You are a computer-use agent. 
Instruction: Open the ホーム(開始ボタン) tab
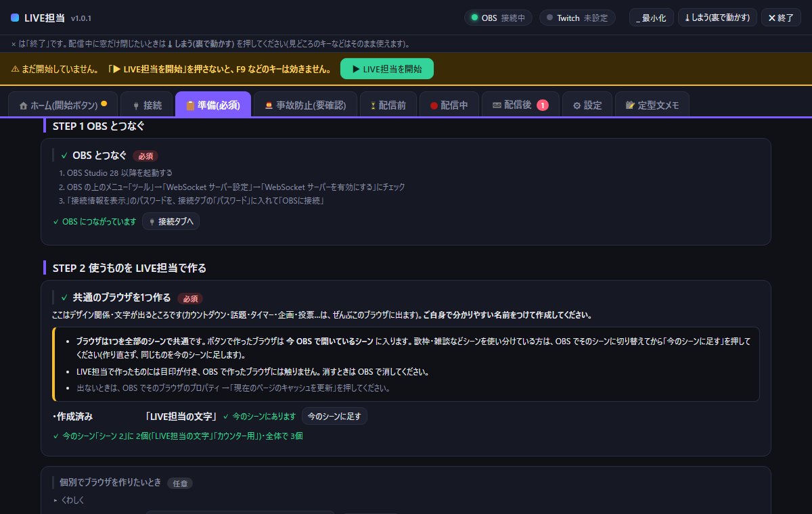click(63, 105)
